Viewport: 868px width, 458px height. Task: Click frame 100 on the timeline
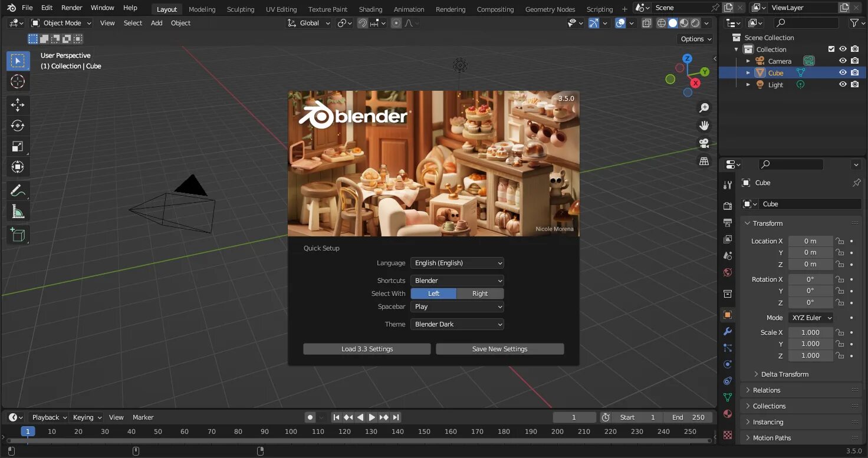click(x=291, y=431)
